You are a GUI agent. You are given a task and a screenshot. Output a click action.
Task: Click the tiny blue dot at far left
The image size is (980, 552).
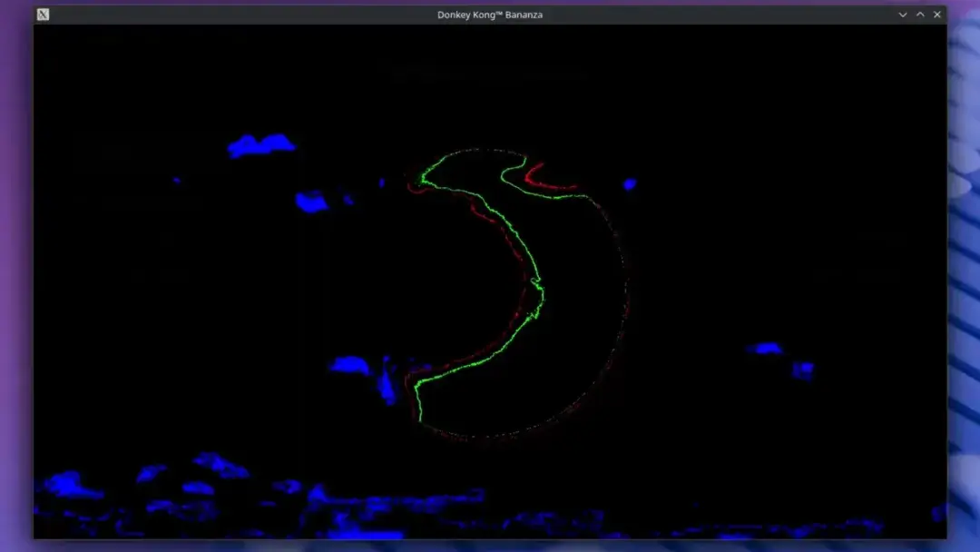click(x=177, y=181)
